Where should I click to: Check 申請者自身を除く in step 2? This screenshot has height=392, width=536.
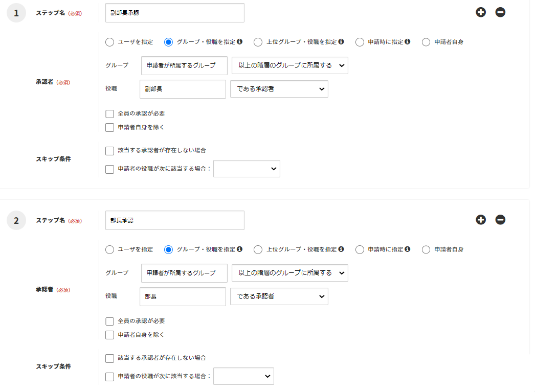[109, 335]
